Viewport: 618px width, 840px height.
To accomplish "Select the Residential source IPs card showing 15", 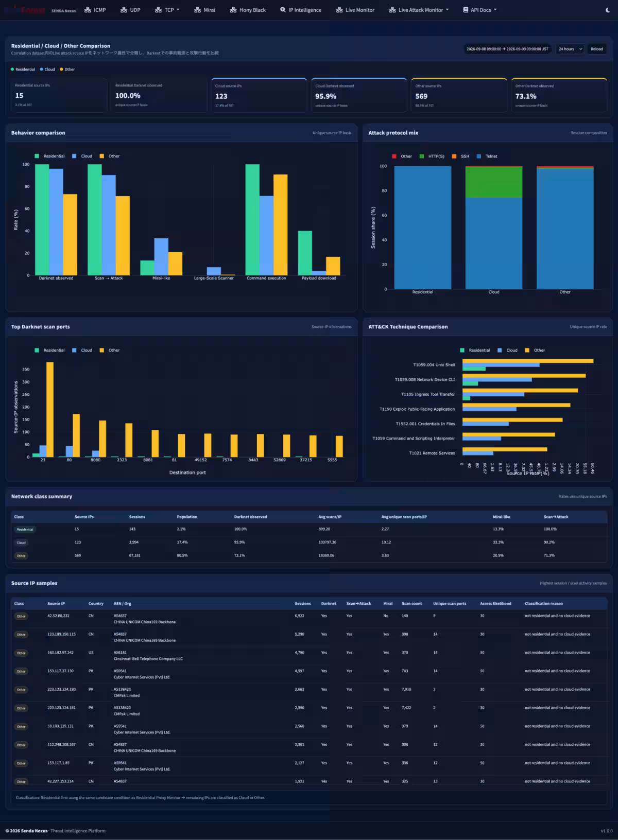I will pyautogui.click(x=59, y=95).
